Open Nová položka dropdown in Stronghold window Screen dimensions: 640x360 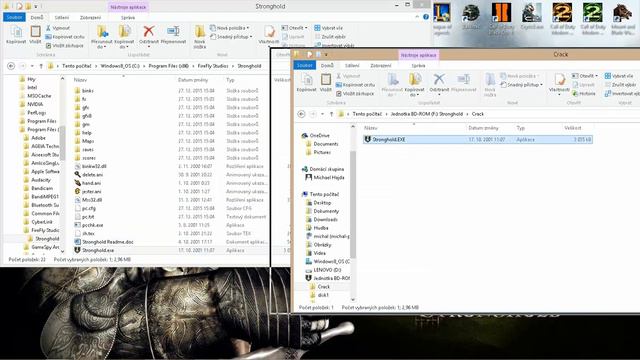tap(229, 28)
